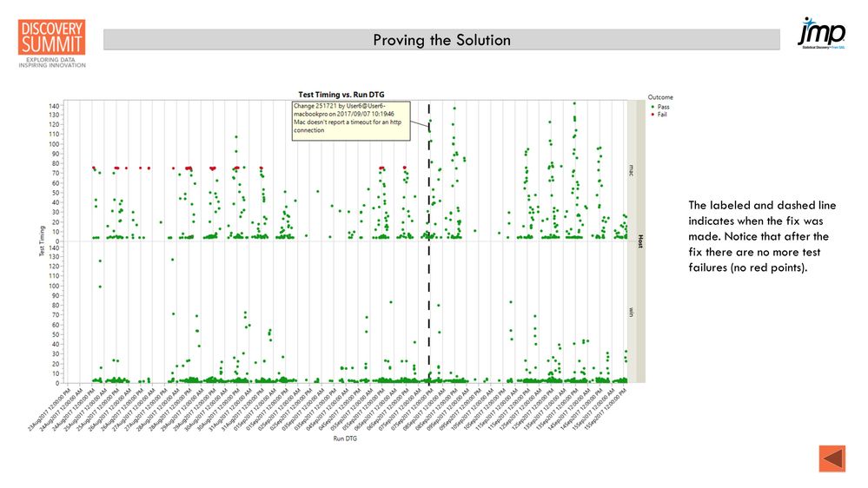Select the Test Timing vs. Run DTG chart title

click(x=341, y=95)
